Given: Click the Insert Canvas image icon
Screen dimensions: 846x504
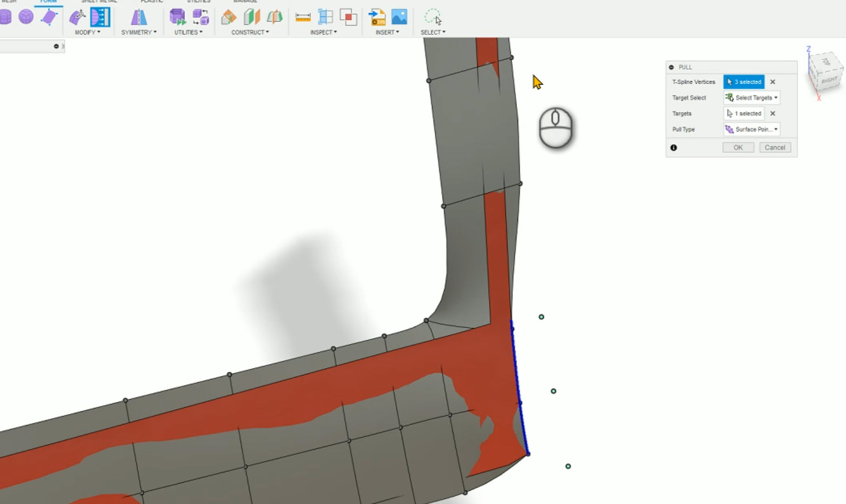Looking at the screenshot, I should (399, 17).
